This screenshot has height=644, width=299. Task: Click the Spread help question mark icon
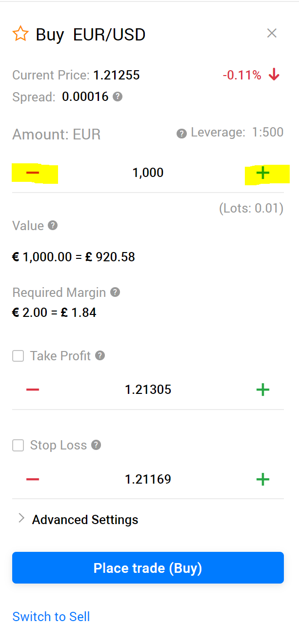[x=118, y=97]
